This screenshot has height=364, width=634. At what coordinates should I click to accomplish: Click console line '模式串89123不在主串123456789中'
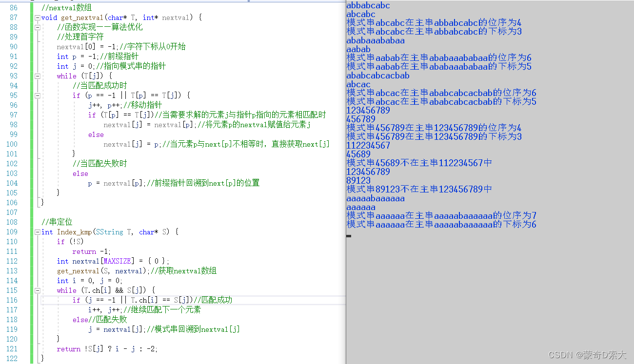pos(419,190)
